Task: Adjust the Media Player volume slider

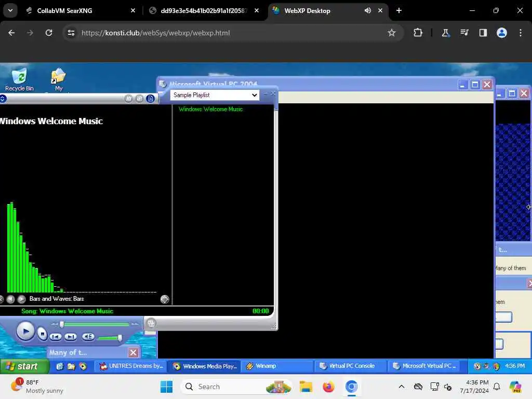Action: click(x=110, y=338)
